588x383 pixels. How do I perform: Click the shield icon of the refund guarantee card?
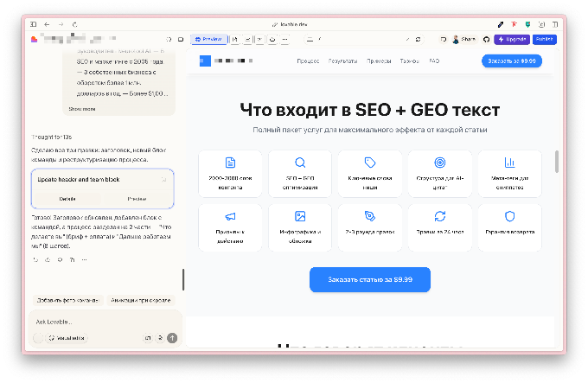[509, 216]
